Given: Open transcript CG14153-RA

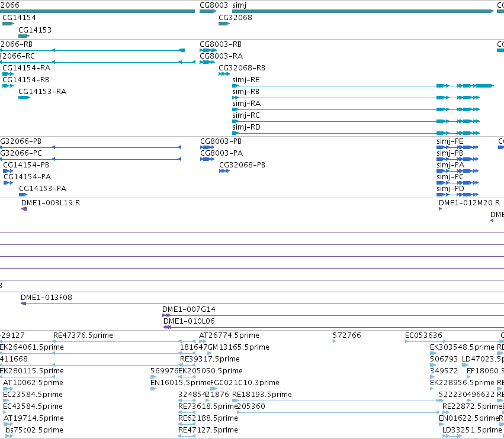Looking at the screenshot, I should (43, 92).
